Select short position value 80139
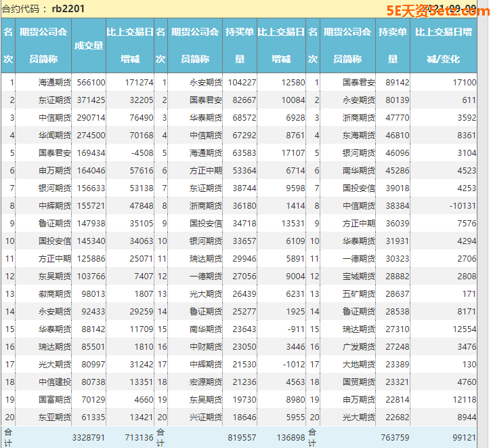 pos(398,100)
